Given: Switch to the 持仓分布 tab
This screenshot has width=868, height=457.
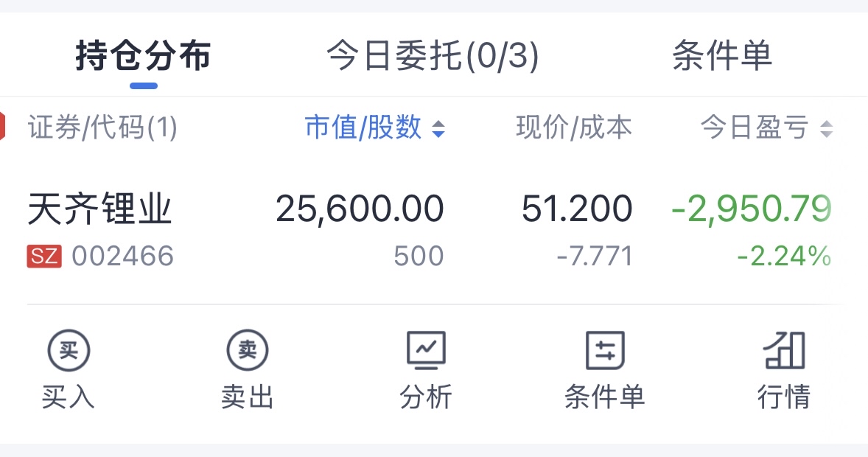Looking at the screenshot, I should pyautogui.click(x=143, y=56).
